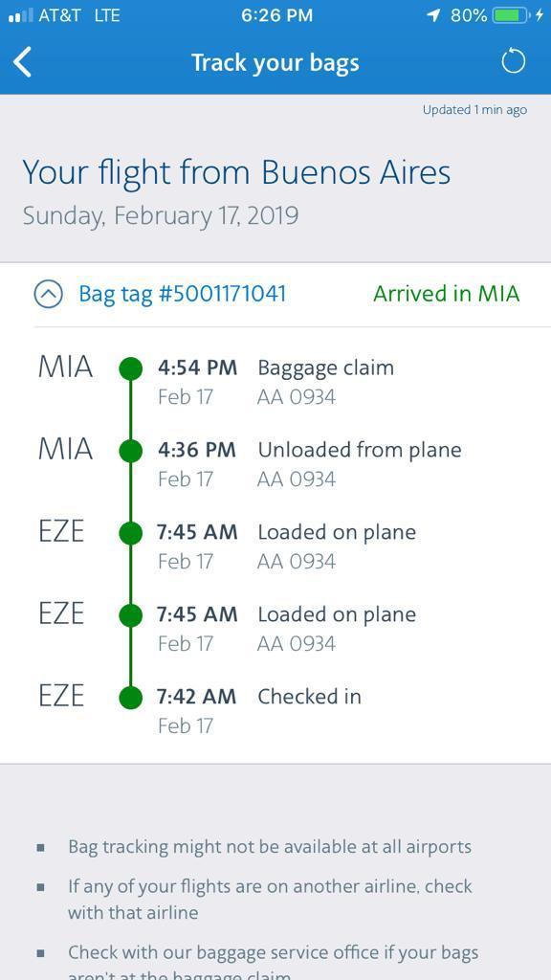Tap the battery icon in status bar
The width and height of the screenshot is (551, 980).
[511, 15]
